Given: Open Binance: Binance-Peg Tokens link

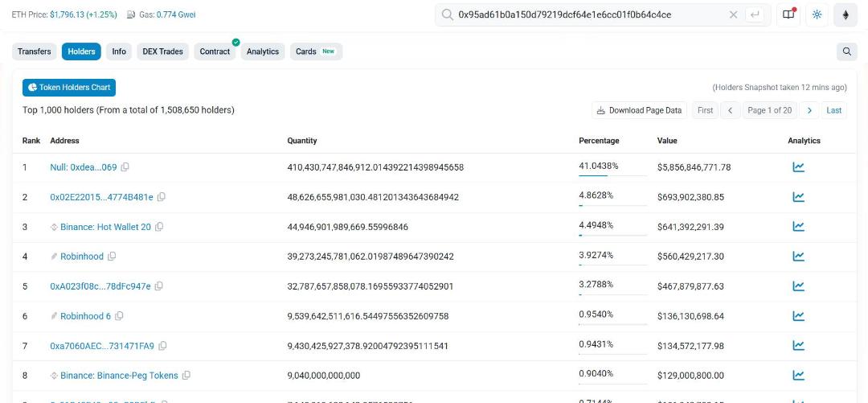Looking at the screenshot, I should (x=120, y=376).
